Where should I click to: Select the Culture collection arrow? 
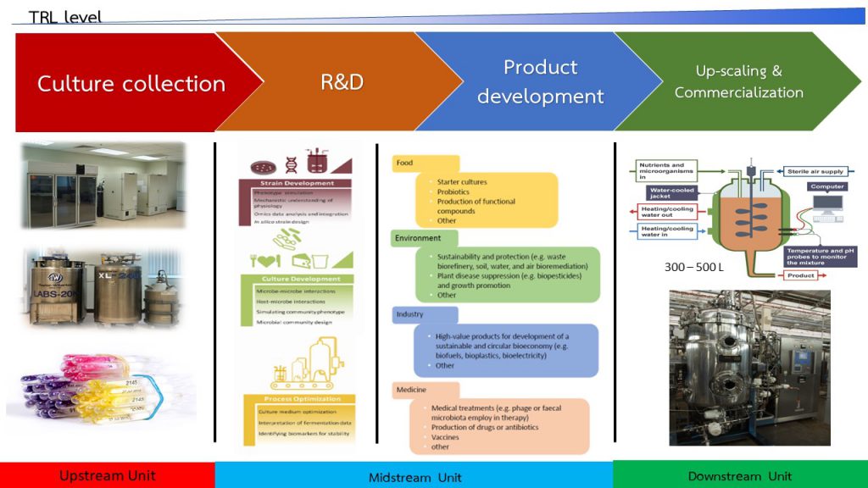131,82
